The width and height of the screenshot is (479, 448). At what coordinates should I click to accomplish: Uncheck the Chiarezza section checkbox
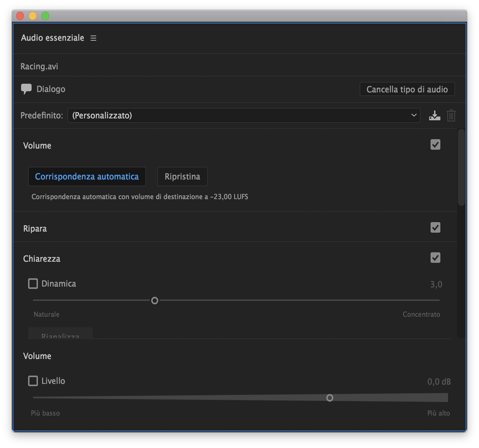coord(435,258)
